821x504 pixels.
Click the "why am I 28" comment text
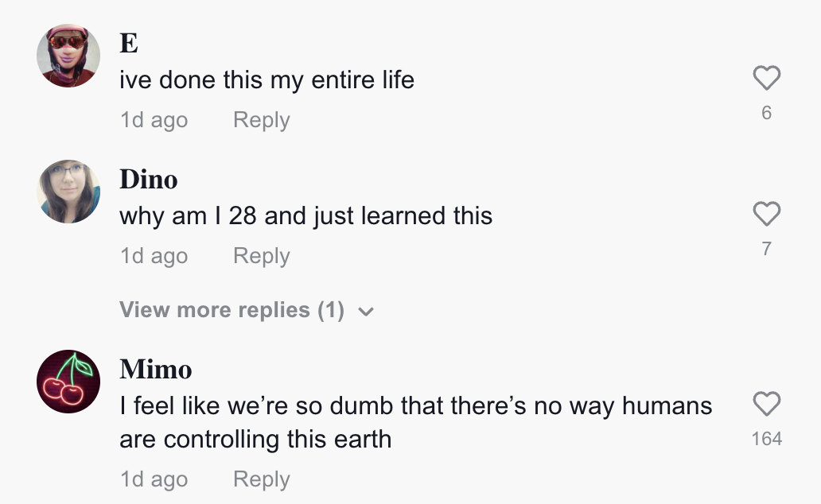[x=305, y=215]
